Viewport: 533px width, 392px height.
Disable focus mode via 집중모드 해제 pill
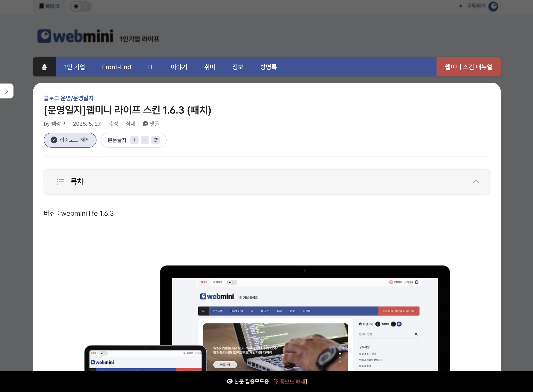pyautogui.click(x=70, y=140)
